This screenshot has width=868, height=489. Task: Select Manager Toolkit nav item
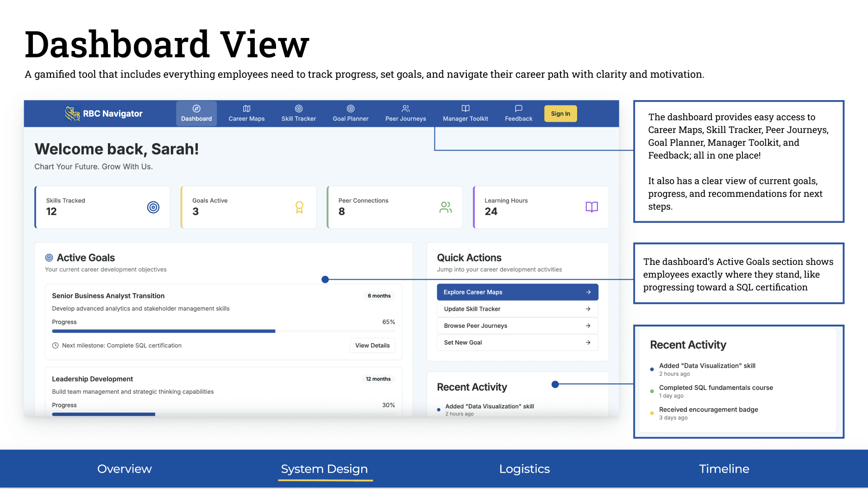[465, 113]
